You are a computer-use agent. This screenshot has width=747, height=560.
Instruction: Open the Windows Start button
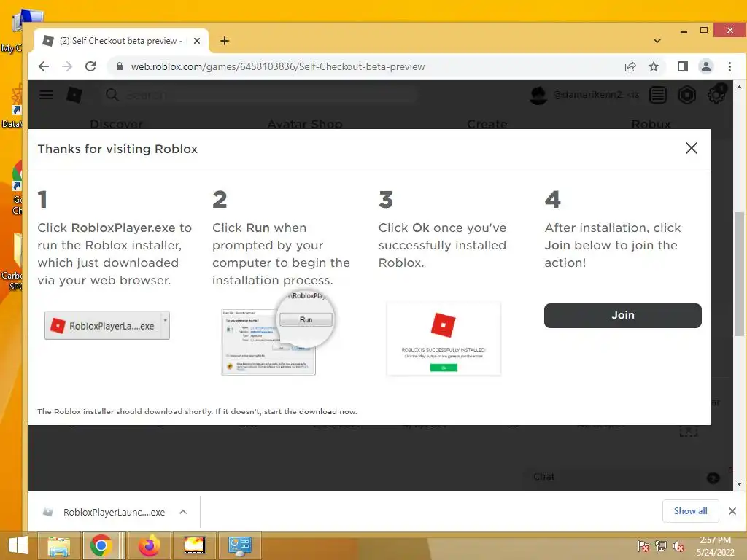point(18,545)
